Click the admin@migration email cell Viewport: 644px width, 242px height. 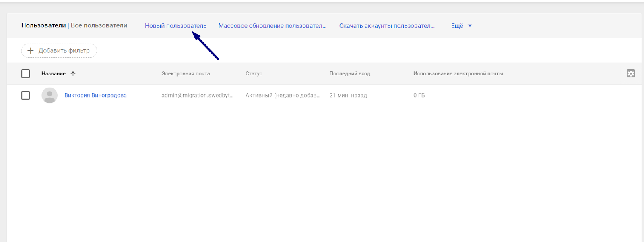pos(197,96)
